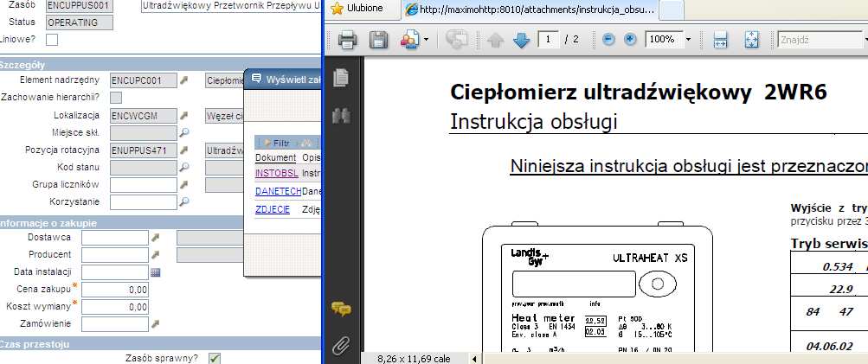The image size is (868, 364).
Task: Click the Koszt wymiany field 0,00
Action: click(x=115, y=306)
